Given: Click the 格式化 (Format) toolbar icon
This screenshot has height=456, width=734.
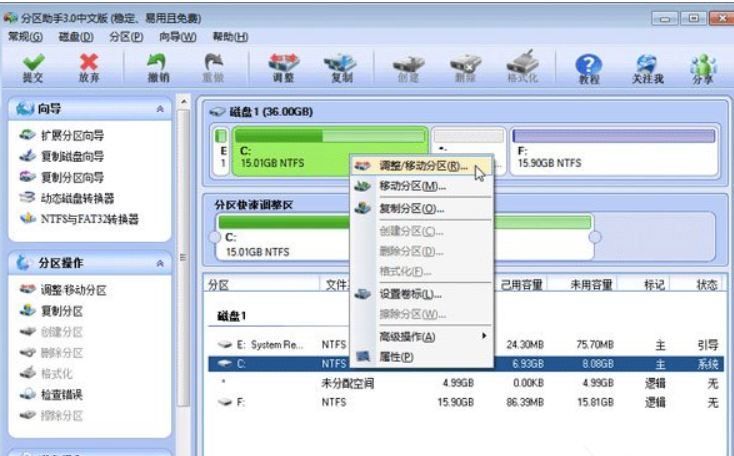Looking at the screenshot, I should click(522, 68).
